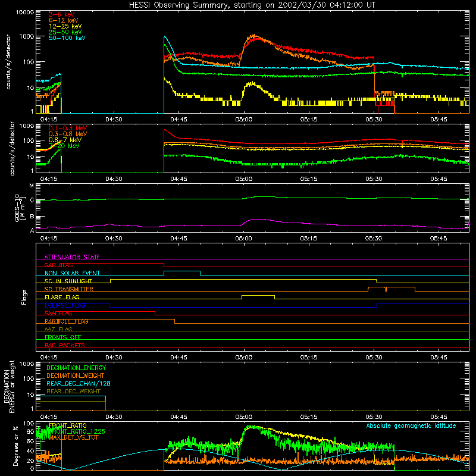Select the 12-25 keV legend label
Image resolution: width=476 pixels, height=476 pixels.
point(65,26)
